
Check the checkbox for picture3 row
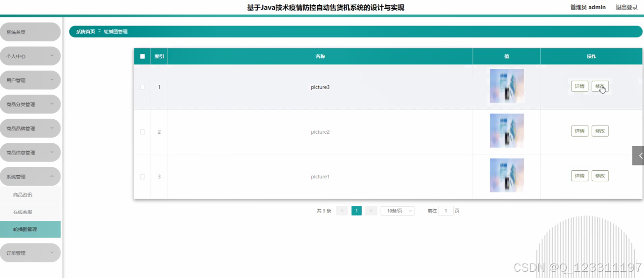click(x=142, y=87)
